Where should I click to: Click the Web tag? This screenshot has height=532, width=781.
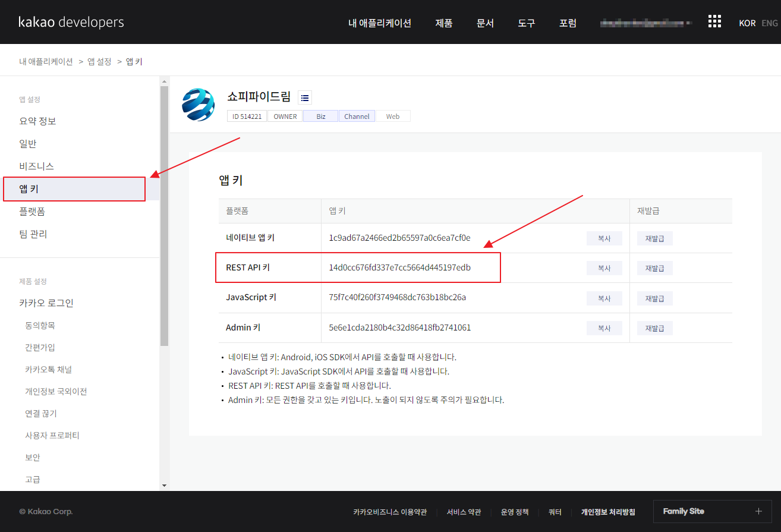(x=393, y=117)
